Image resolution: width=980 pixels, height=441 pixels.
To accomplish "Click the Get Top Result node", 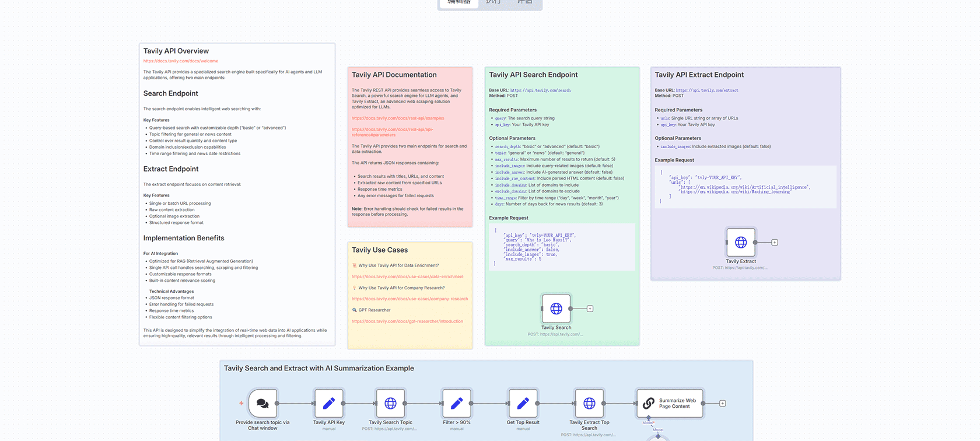I will coord(523,403).
